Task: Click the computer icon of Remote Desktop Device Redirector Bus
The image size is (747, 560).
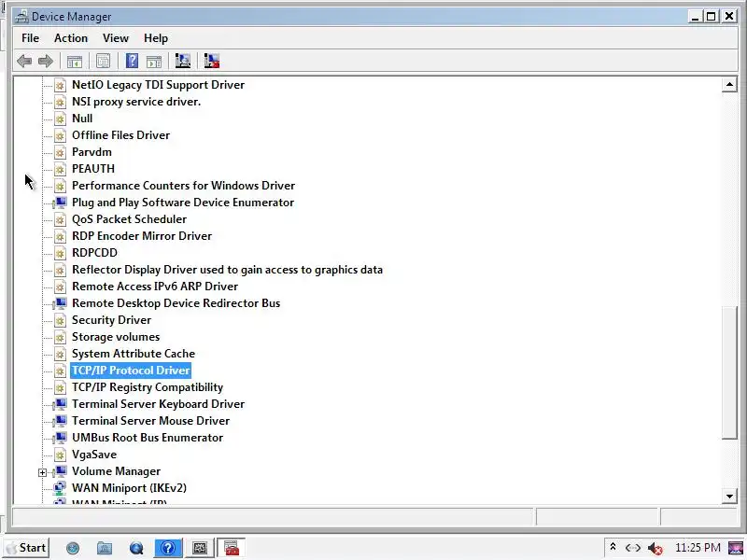Action: coord(60,303)
